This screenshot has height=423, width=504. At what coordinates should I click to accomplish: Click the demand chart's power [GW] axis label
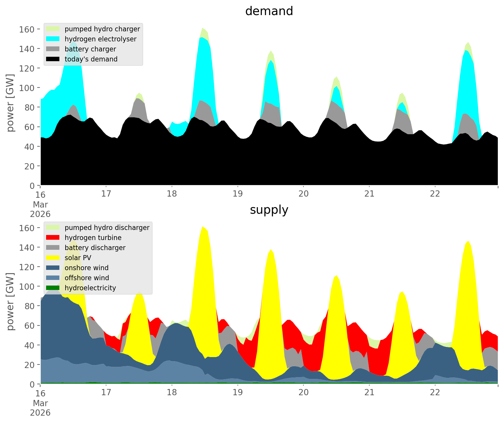click(10, 103)
